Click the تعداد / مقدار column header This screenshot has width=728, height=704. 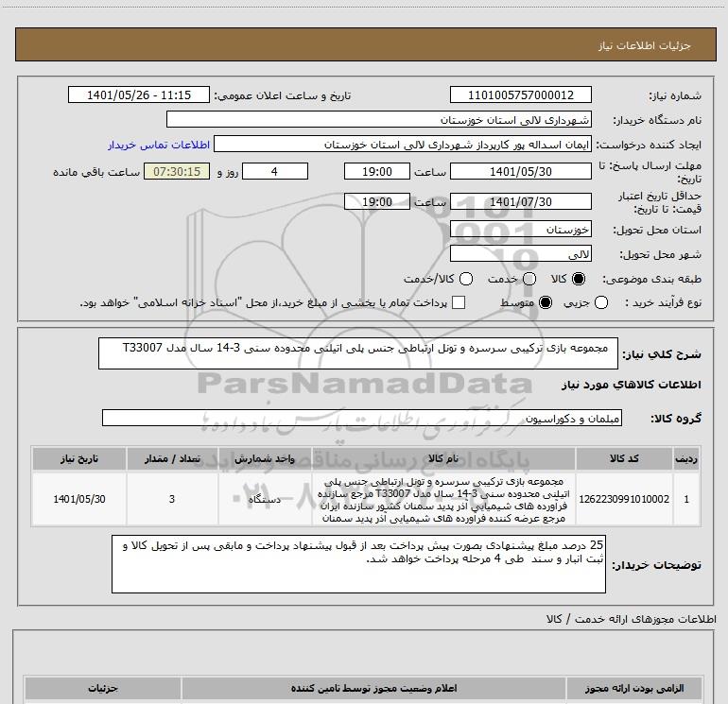point(172,458)
